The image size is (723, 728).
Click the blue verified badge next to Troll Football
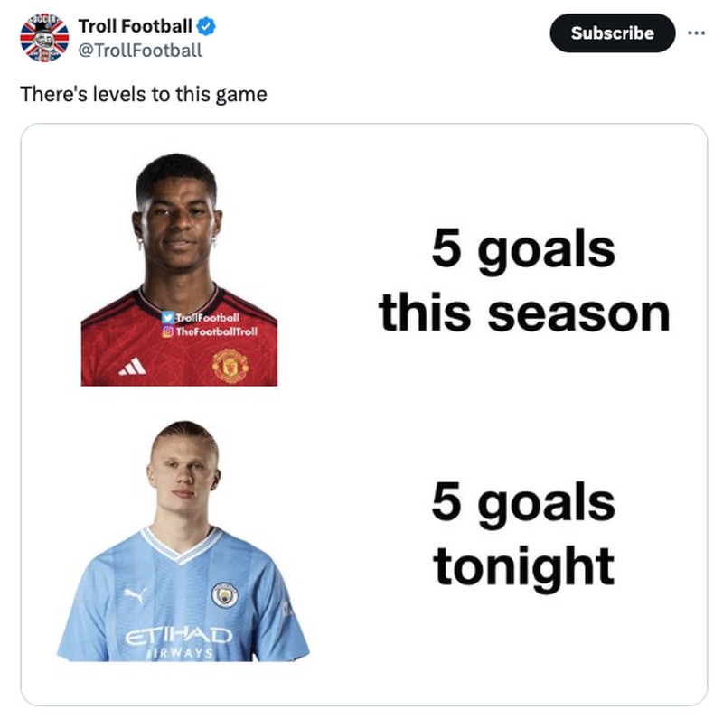(204, 27)
